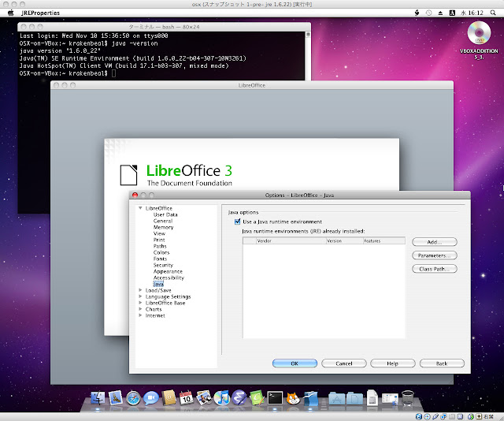
Task: Launch iPhoto from the Dock
Action: (204, 398)
